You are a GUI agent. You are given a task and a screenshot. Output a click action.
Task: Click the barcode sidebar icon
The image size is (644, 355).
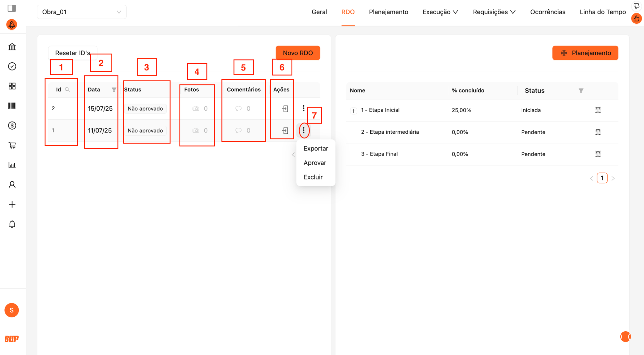point(12,106)
